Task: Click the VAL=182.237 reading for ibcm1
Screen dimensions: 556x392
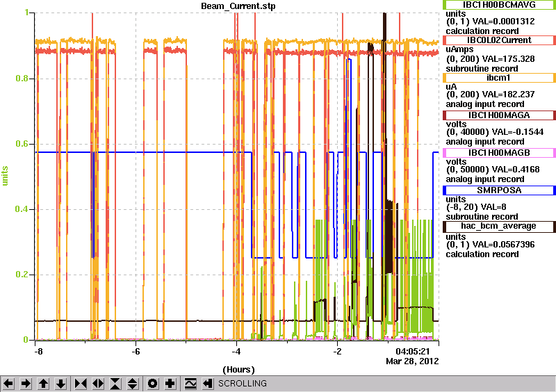Action: point(507,95)
